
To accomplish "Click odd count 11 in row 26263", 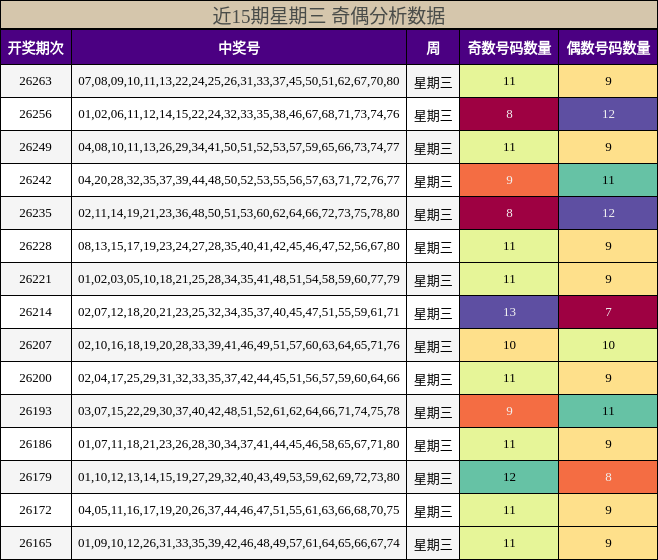I will 509,81.
